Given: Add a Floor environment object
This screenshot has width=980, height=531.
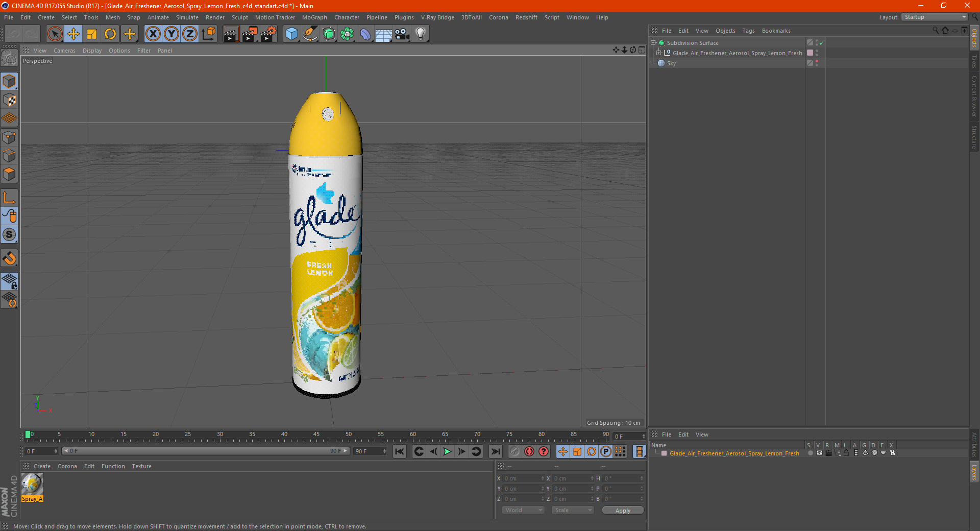Looking at the screenshot, I should (384, 34).
